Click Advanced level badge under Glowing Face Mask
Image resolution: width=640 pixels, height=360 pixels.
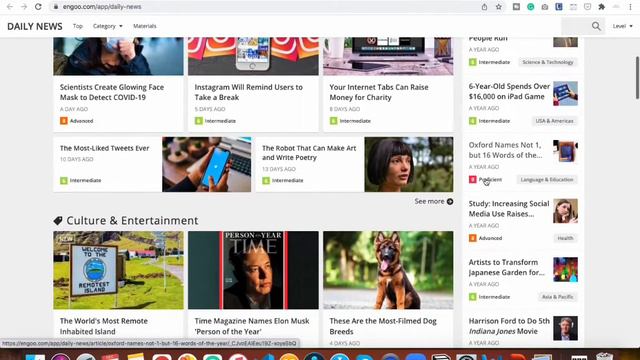77,121
